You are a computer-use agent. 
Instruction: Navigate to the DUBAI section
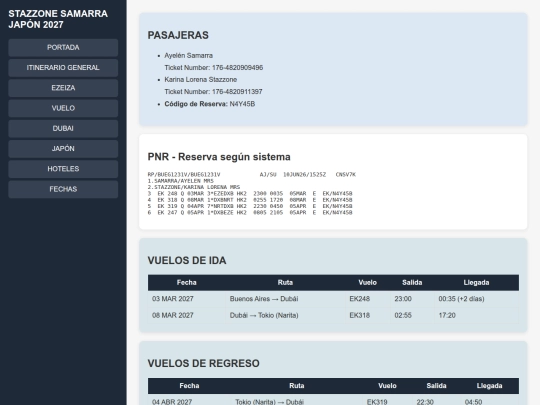pyautogui.click(x=63, y=128)
